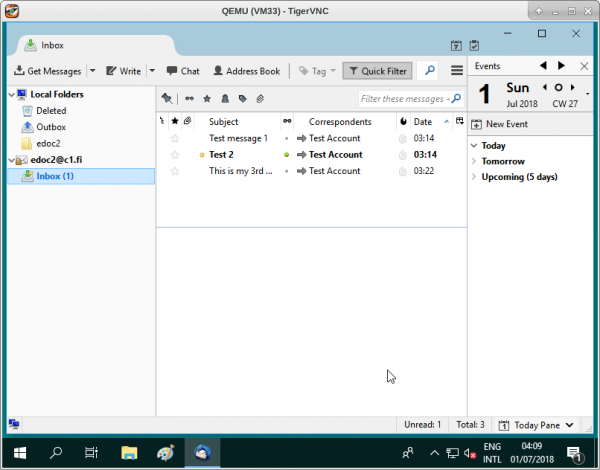Toggle the tagged messages filter
The image size is (600, 470).
[243, 99]
